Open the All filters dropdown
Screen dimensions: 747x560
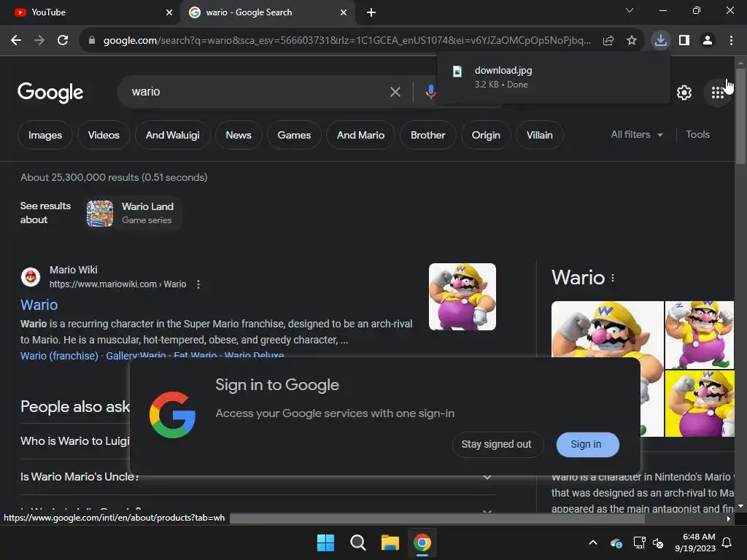(636, 135)
